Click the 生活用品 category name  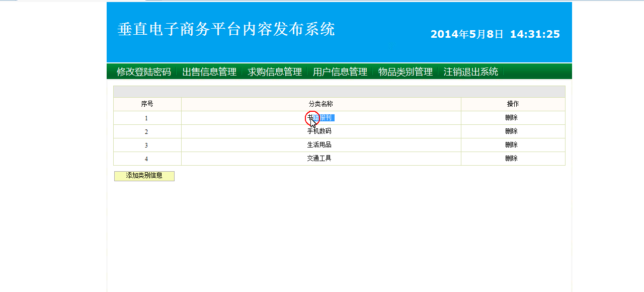(x=319, y=145)
